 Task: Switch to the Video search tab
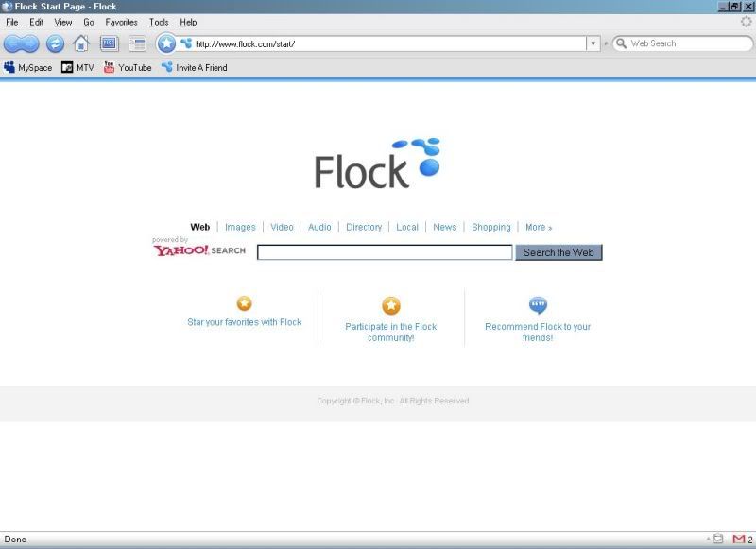point(282,227)
